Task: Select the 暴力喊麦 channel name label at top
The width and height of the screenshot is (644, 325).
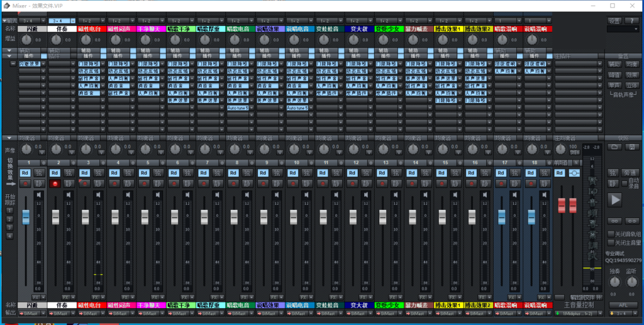Action: click(418, 29)
